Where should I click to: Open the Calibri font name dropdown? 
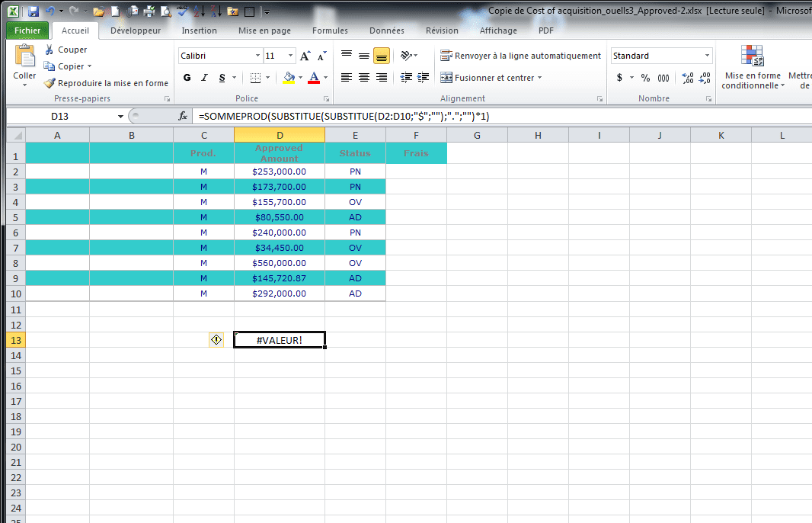coord(257,56)
